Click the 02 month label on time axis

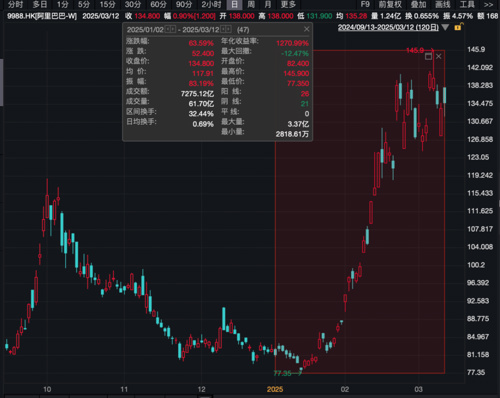coord(345,389)
